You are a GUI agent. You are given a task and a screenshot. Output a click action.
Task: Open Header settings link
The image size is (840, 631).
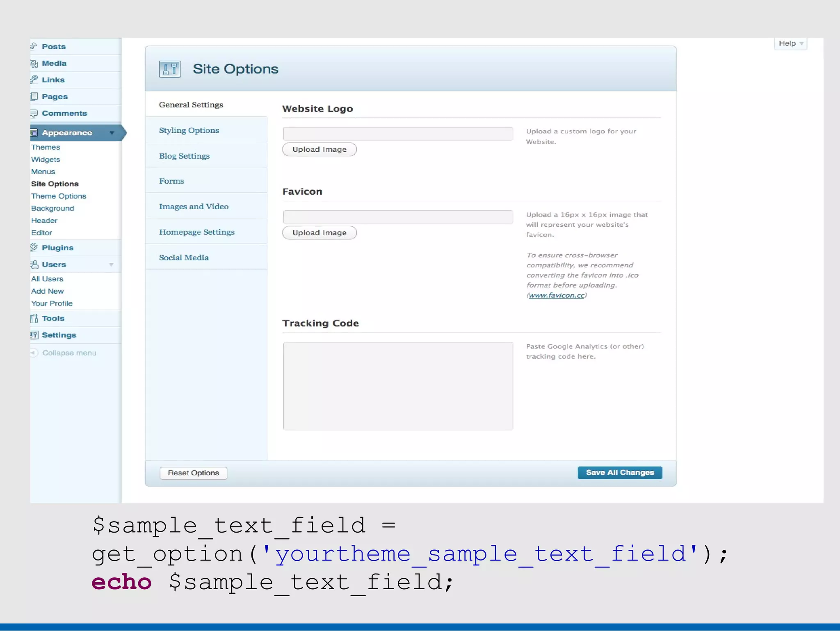[x=44, y=221]
